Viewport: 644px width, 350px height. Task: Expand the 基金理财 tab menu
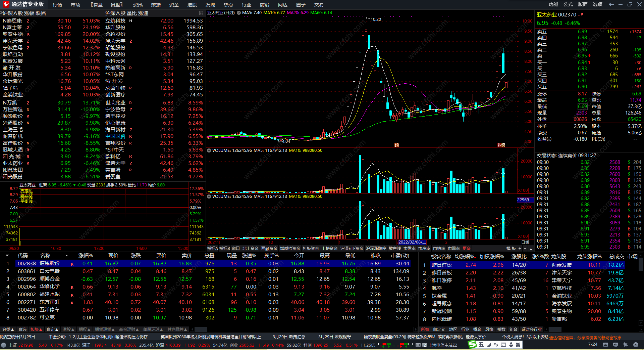click(x=129, y=330)
